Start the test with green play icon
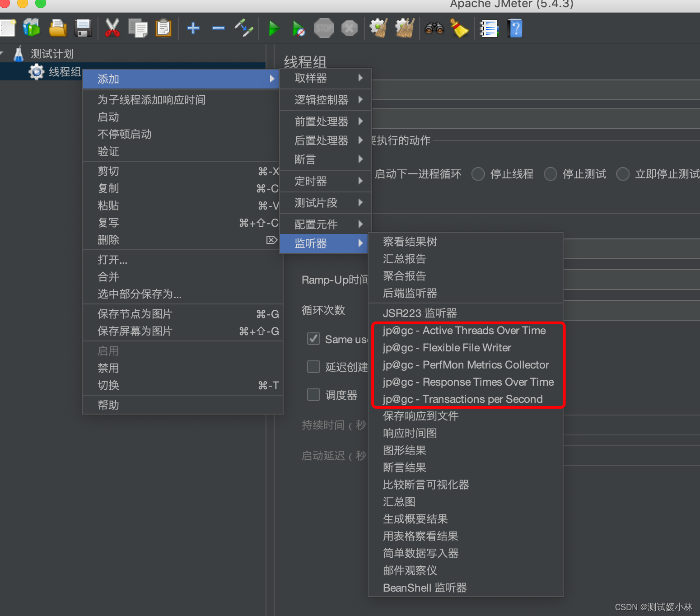This screenshot has width=700, height=616. point(273,28)
